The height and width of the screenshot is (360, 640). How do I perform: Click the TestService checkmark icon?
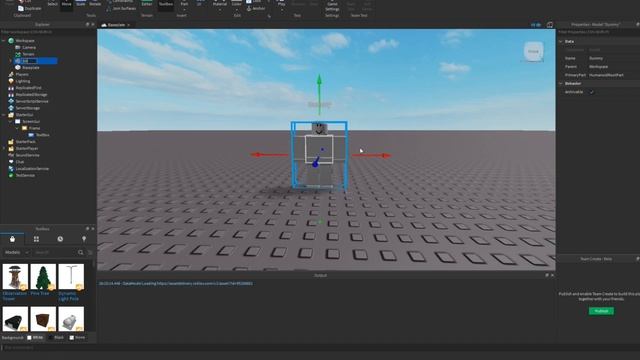[11, 175]
